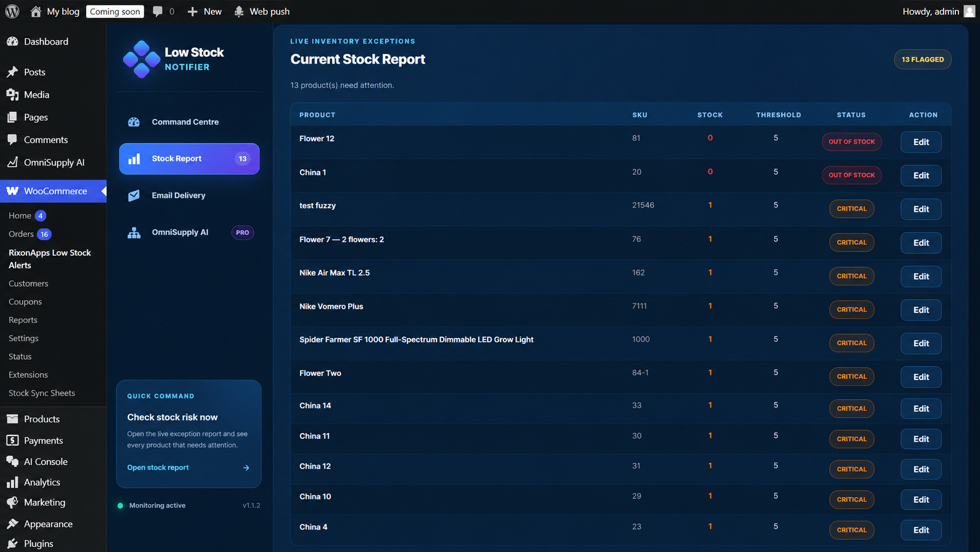
Task: Open the Coupons submenu item
Action: [x=25, y=302]
